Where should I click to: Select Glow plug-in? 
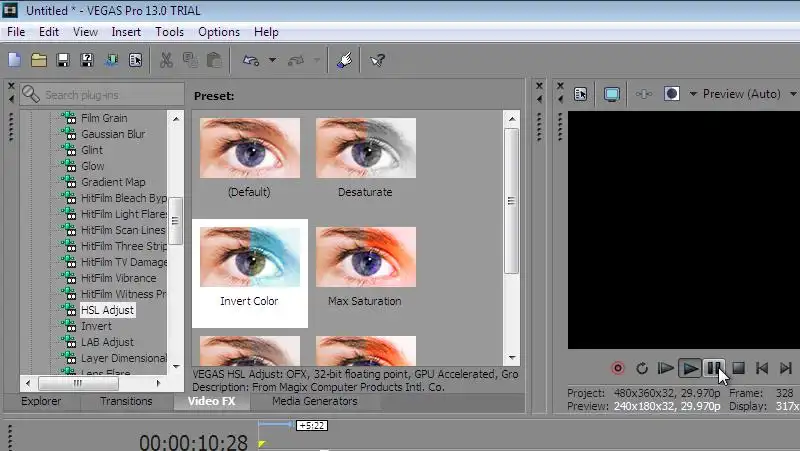pos(92,166)
